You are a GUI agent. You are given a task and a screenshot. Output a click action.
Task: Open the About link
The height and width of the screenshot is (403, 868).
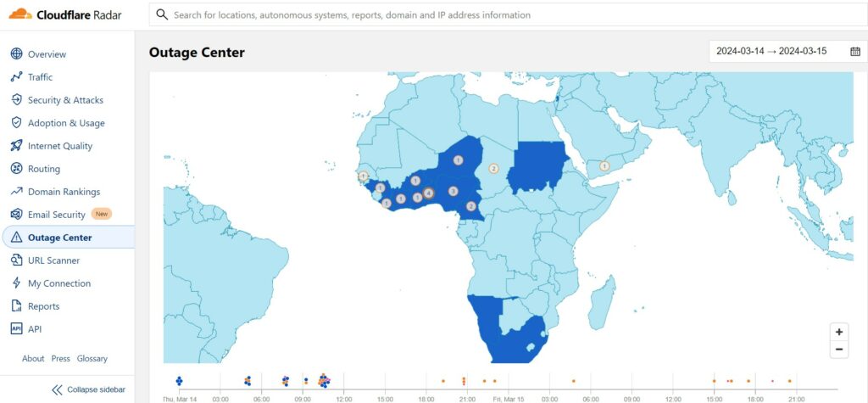(33, 359)
